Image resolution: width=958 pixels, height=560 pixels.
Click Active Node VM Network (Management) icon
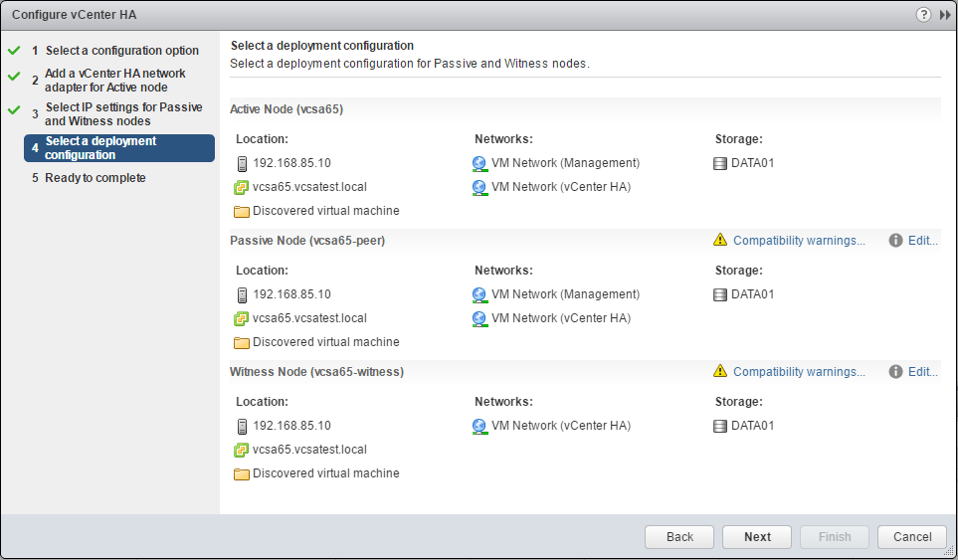coord(479,163)
